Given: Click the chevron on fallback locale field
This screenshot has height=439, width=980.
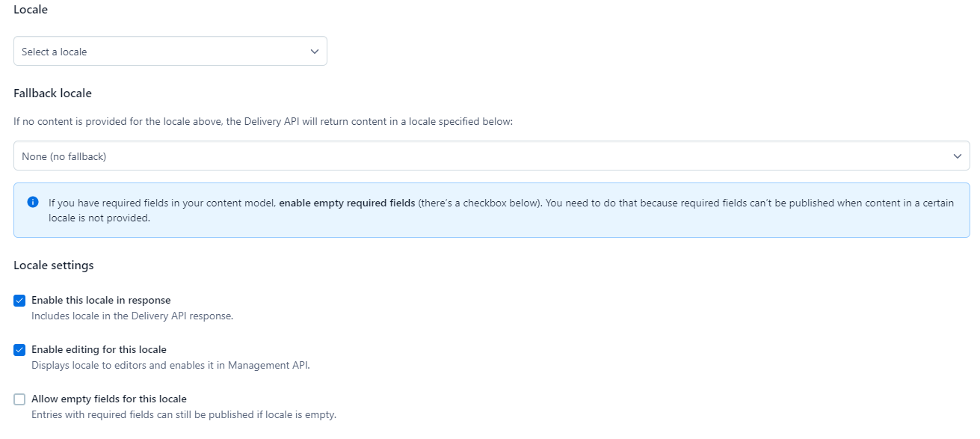Looking at the screenshot, I should [957, 156].
